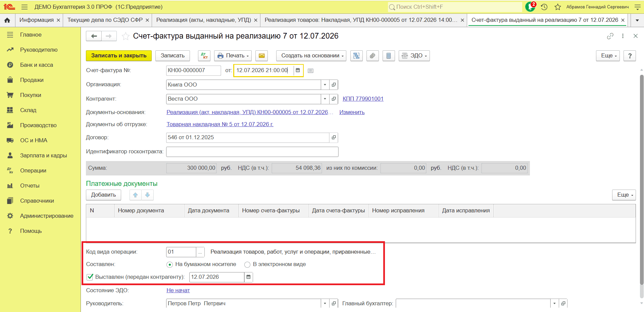Open the Контрагент item card

coord(334,99)
